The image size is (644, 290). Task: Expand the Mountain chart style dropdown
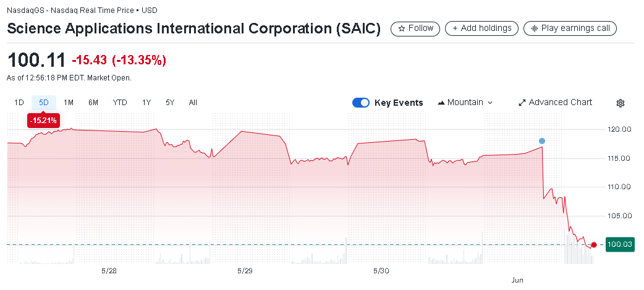coord(465,103)
